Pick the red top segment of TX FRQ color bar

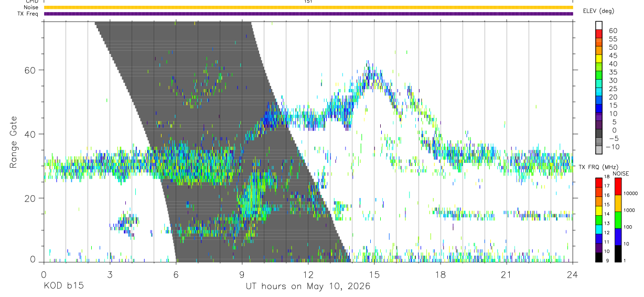pos(599,183)
